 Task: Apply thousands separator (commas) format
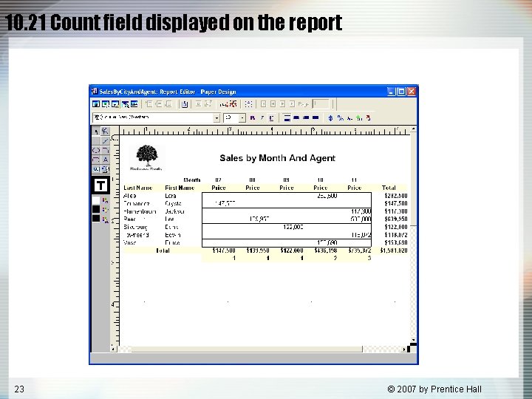point(349,118)
